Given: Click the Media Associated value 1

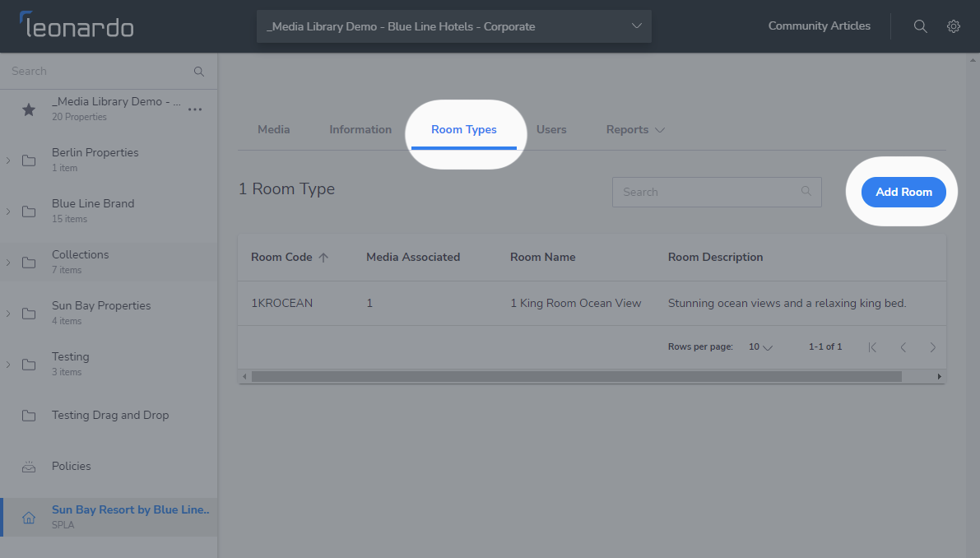Looking at the screenshot, I should [x=369, y=303].
